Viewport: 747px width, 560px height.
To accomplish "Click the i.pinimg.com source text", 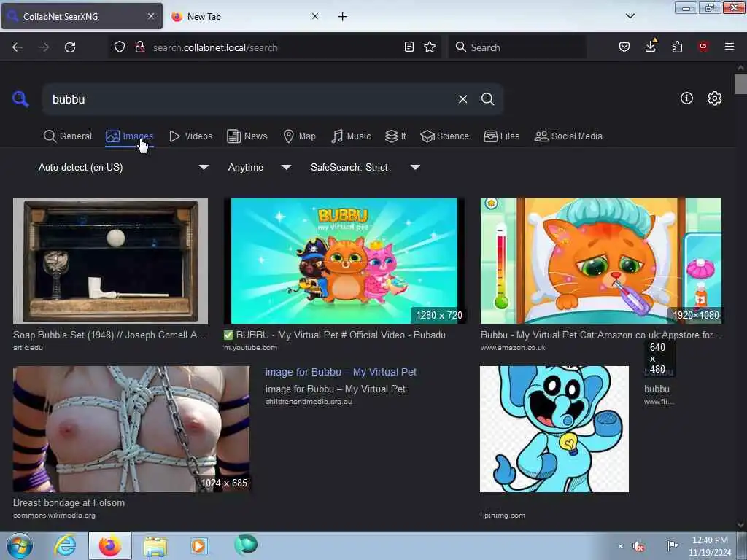I will [503, 516].
